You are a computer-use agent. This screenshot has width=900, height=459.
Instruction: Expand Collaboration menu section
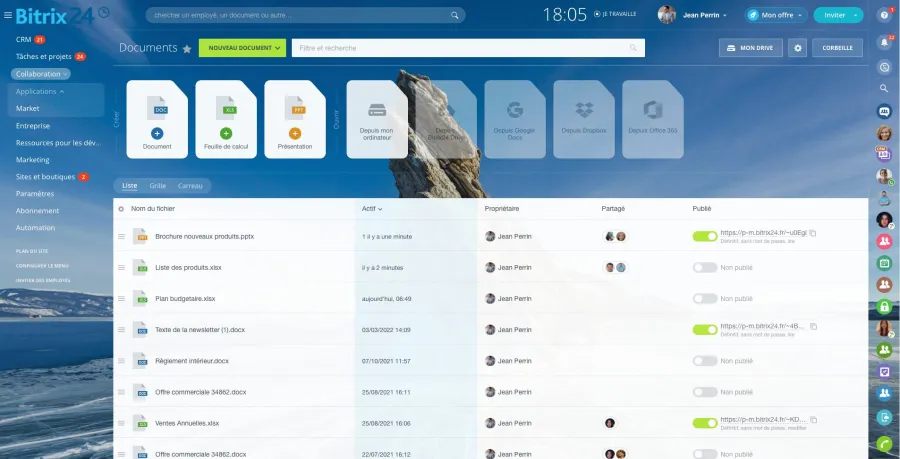(x=41, y=74)
